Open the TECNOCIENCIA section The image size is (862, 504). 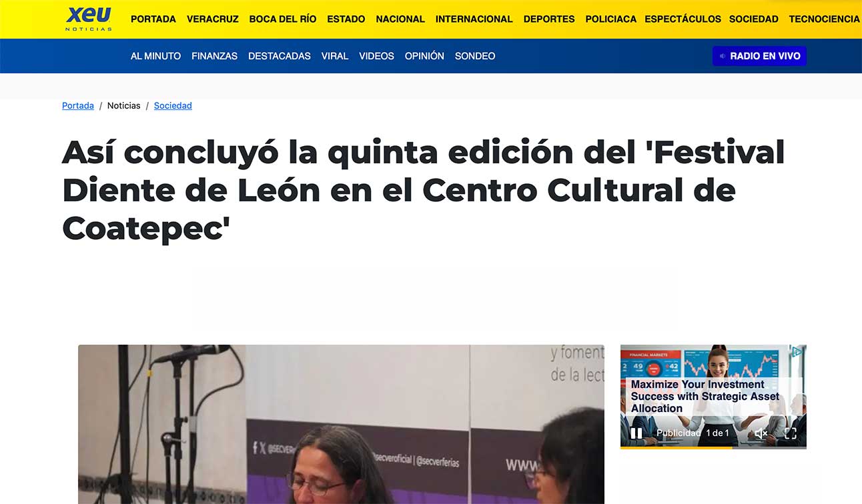point(824,19)
